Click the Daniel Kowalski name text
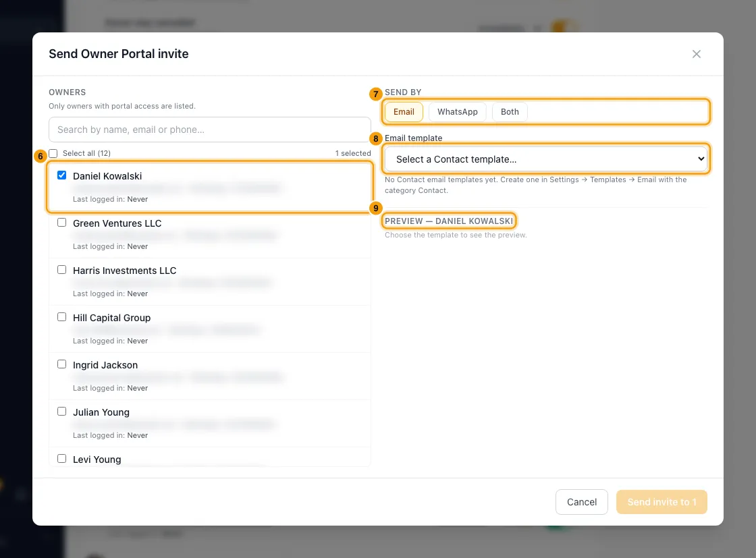756x558 pixels. click(x=107, y=176)
